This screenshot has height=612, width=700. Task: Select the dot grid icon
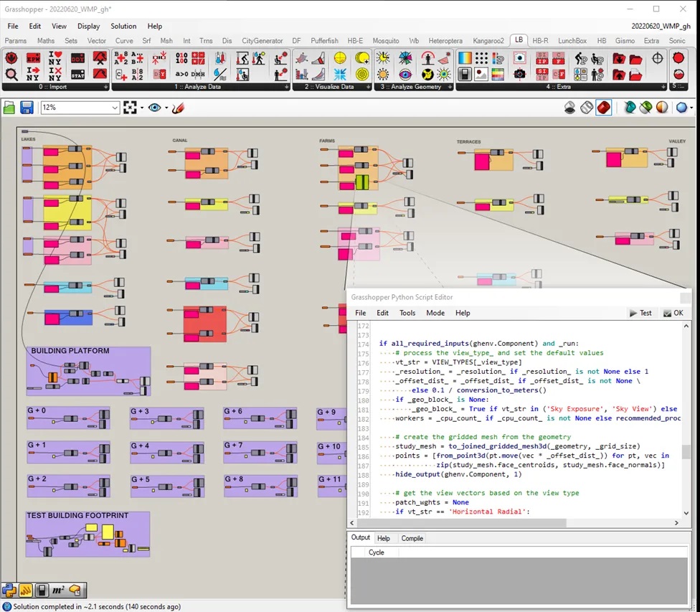click(481, 58)
